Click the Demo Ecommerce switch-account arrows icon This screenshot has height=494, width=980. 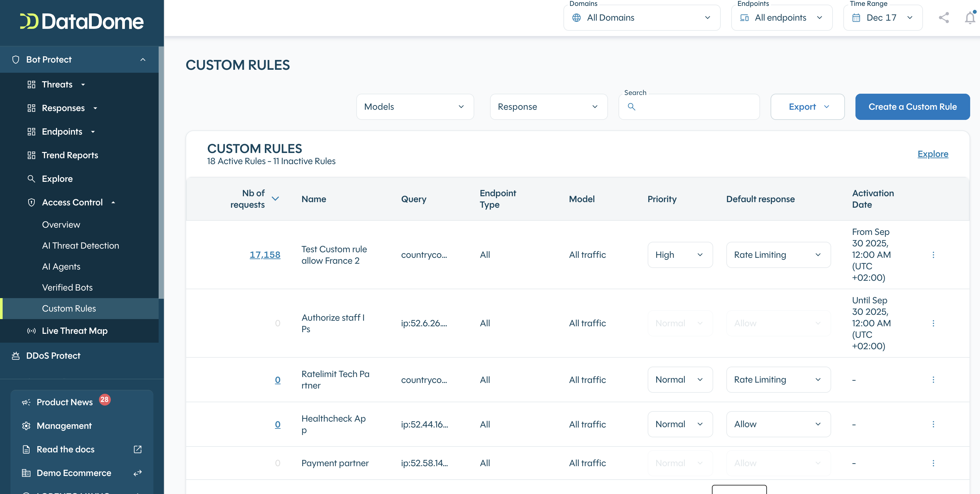click(x=138, y=473)
